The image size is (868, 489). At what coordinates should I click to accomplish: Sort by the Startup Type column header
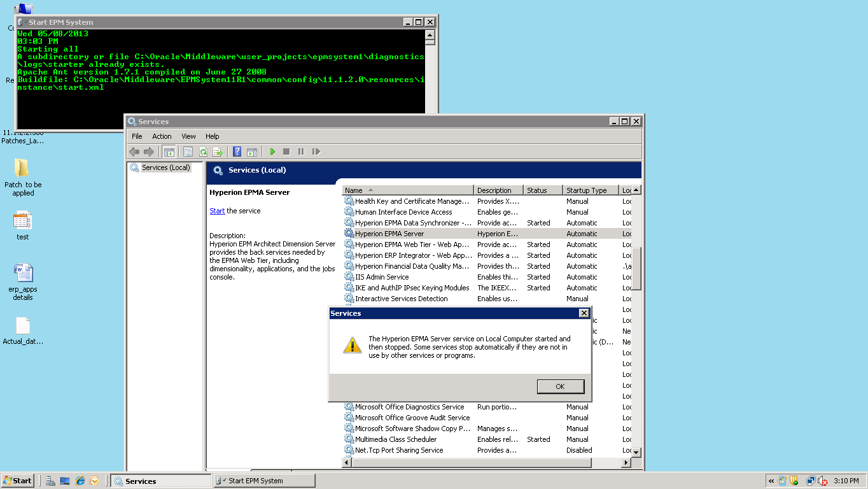pyautogui.click(x=592, y=190)
